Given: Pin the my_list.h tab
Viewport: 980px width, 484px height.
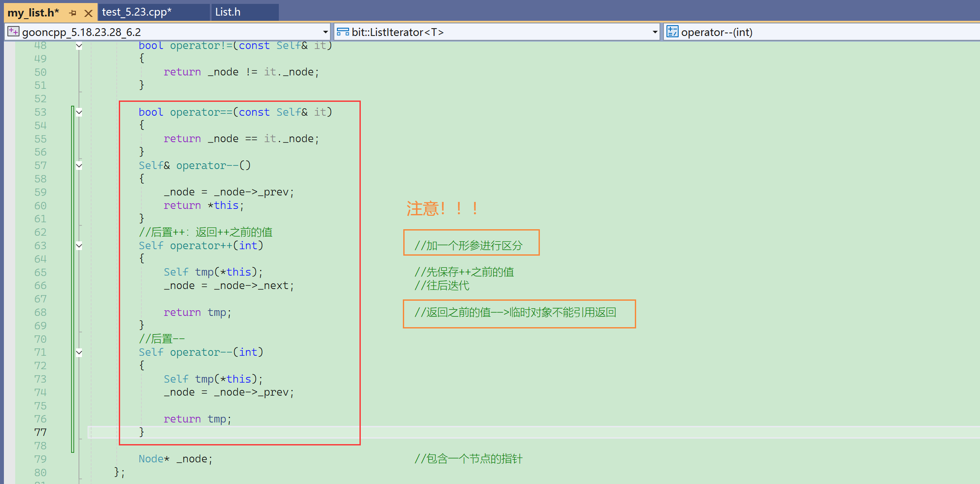Looking at the screenshot, I should (73, 13).
